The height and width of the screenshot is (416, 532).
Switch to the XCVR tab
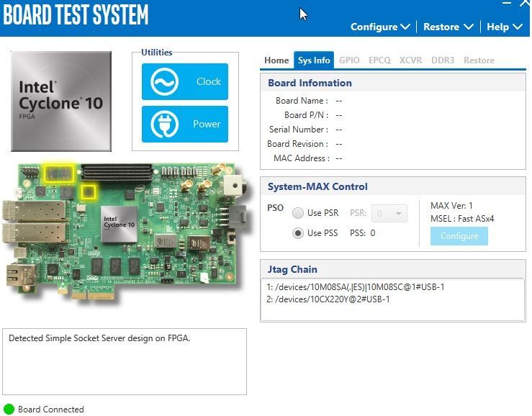(410, 60)
